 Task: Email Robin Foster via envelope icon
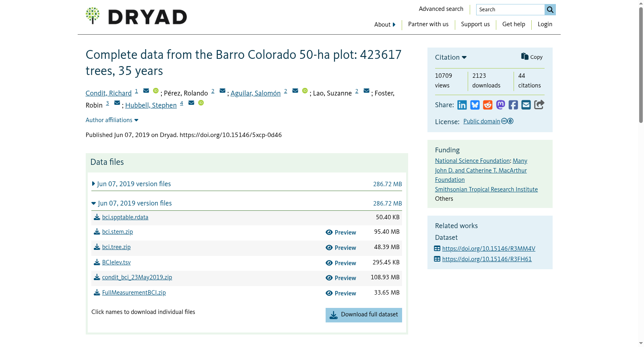click(x=117, y=103)
